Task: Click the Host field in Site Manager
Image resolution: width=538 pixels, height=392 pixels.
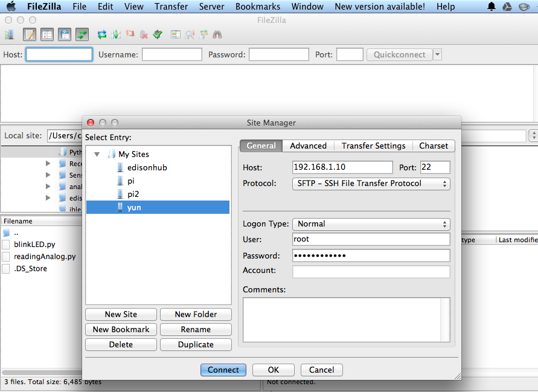Action: pyautogui.click(x=342, y=167)
